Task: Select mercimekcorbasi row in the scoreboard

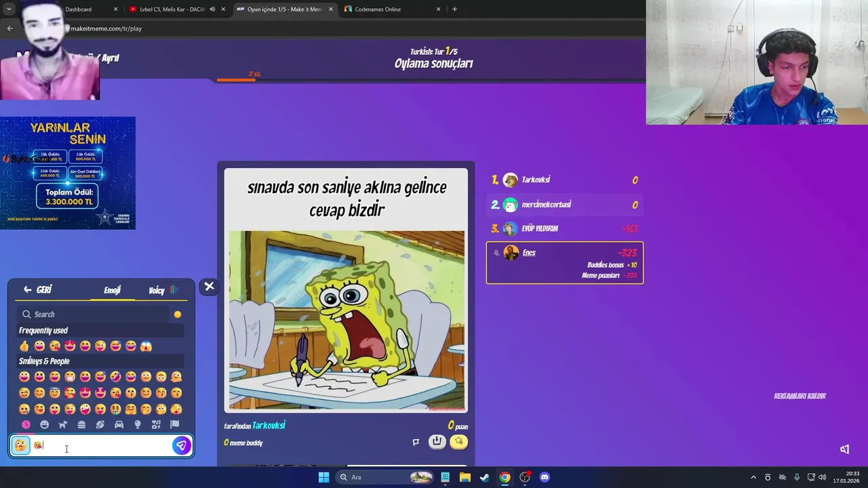Action: [x=565, y=205]
